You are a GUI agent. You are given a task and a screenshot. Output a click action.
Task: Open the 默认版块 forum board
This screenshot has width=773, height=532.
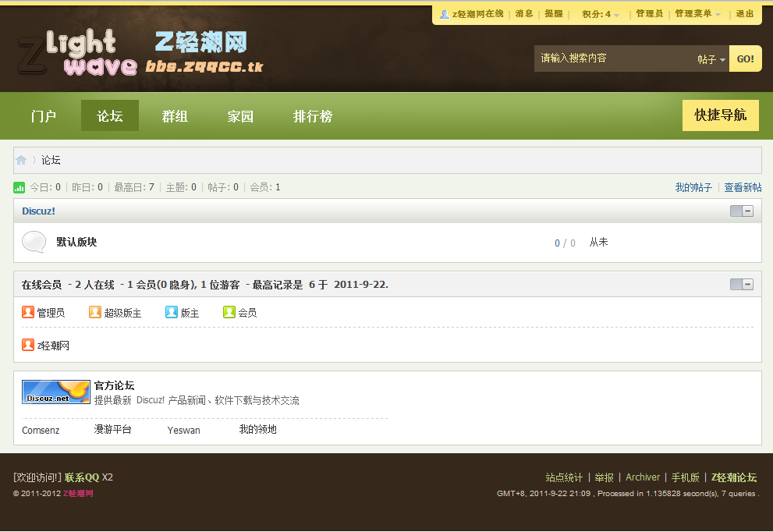(76, 242)
